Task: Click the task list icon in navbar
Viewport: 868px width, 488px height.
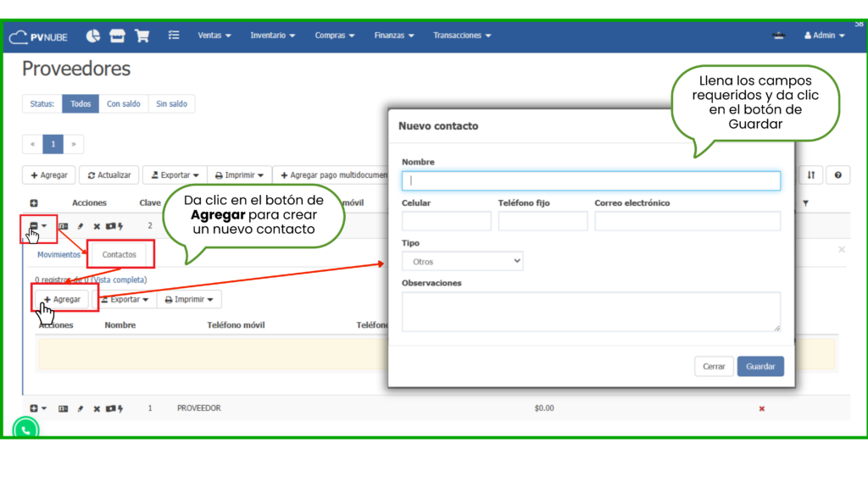Action: tap(174, 36)
